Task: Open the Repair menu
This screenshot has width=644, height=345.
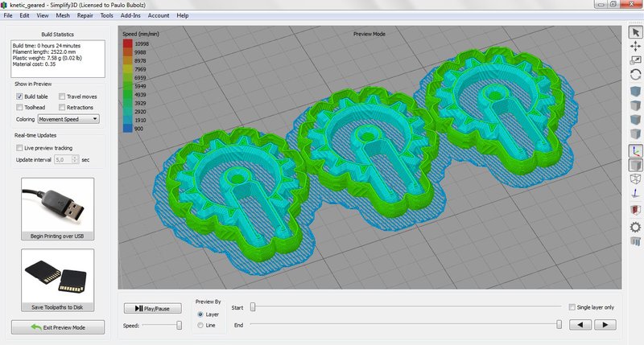Action: pyautogui.click(x=85, y=15)
